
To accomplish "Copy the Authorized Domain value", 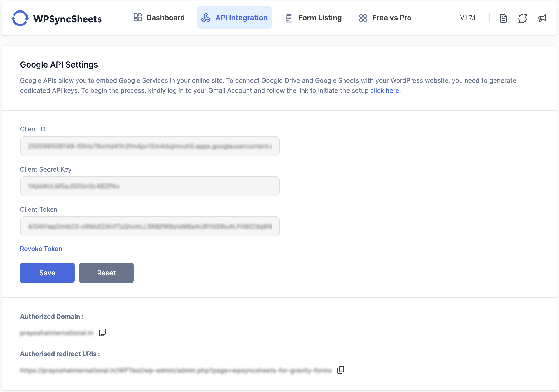I will 103,332.
